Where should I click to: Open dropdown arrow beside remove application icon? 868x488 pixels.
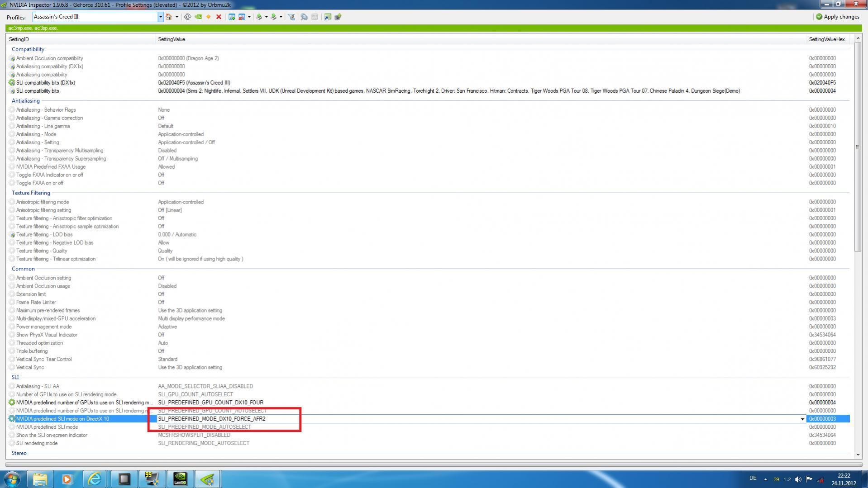249,17
